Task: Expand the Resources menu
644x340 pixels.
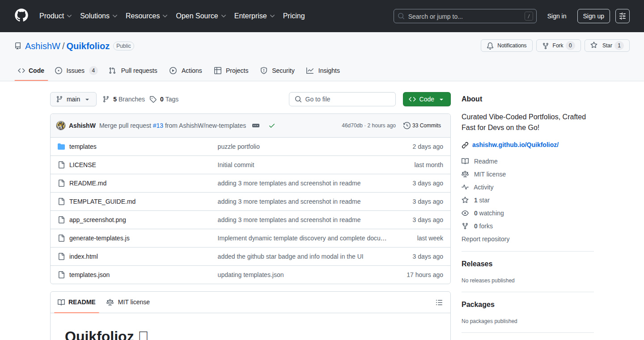Action: [147, 16]
